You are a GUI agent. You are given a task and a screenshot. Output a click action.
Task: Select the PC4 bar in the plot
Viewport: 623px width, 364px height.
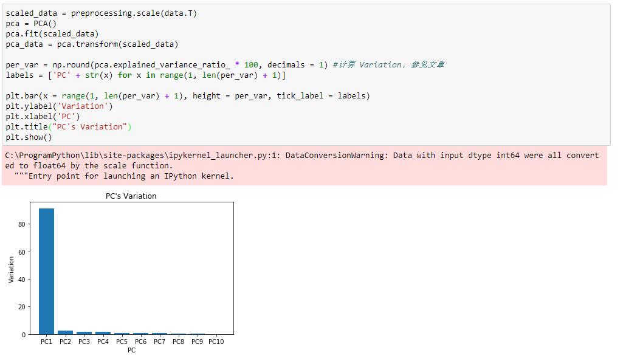(103, 333)
